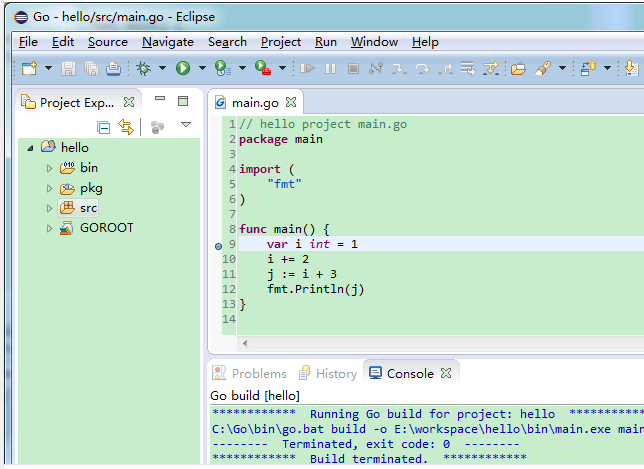Viewport: 644px width, 469px height.
Task: Close the main.go editor tab
Action: 291,102
